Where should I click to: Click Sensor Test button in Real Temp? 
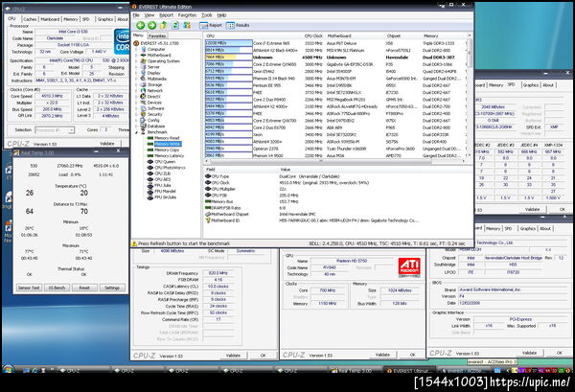[x=29, y=288]
